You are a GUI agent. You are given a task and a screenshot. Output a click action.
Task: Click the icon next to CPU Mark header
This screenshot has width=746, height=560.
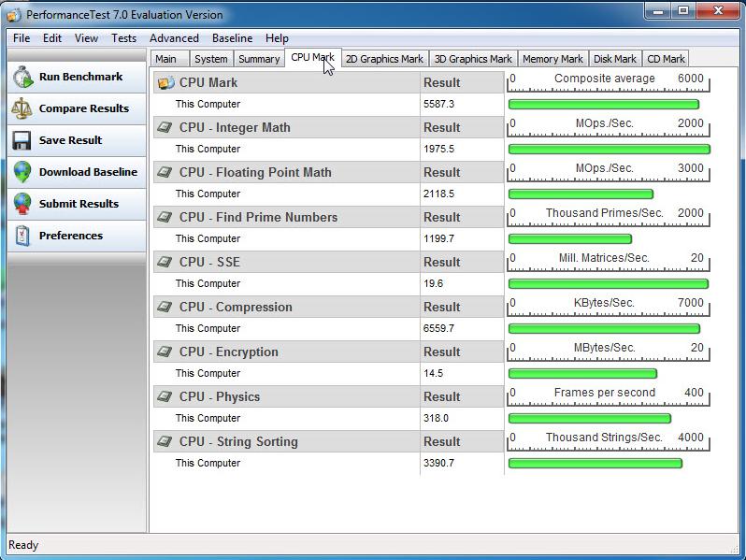(x=165, y=83)
